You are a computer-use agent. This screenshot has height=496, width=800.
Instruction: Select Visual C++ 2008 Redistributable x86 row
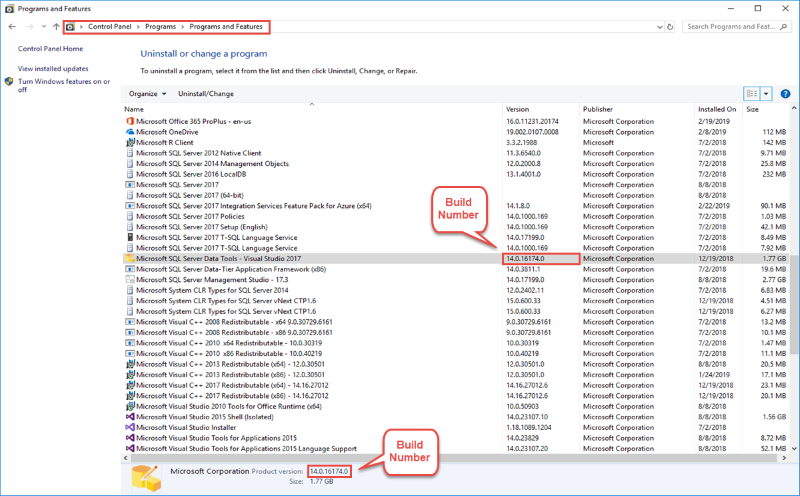pyautogui.click(x=455, y=332)
